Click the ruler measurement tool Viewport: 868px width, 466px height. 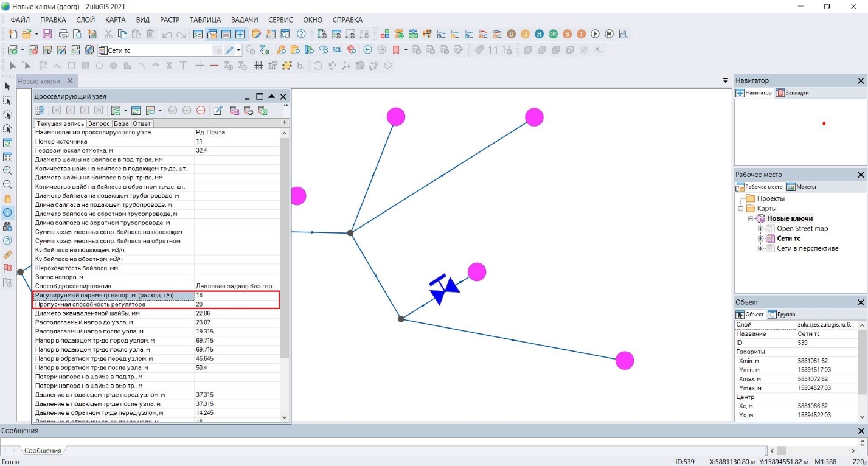click(x=8, y=254)
